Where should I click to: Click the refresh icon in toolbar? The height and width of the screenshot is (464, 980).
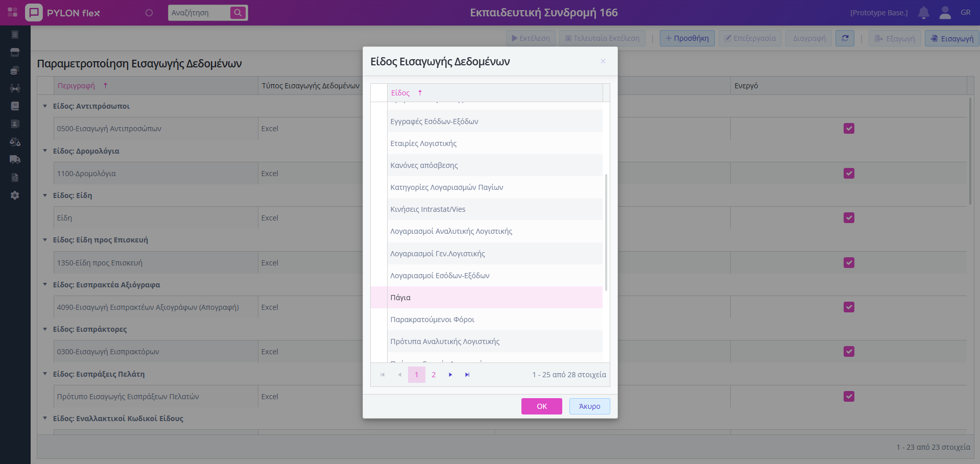tap(845, 38)
